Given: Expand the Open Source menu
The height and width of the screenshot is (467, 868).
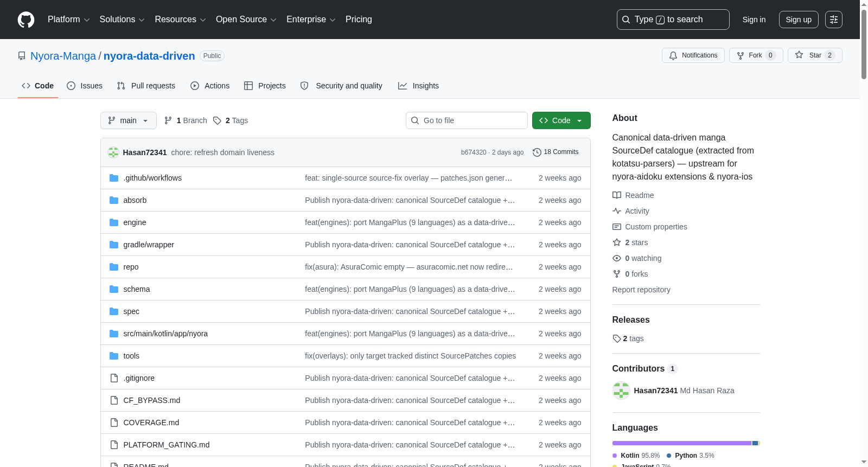Looking at the screenshot, I should 246,20.
